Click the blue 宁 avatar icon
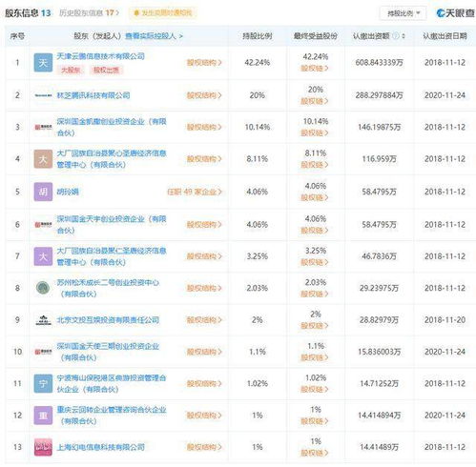 click(x=43, y=383)
